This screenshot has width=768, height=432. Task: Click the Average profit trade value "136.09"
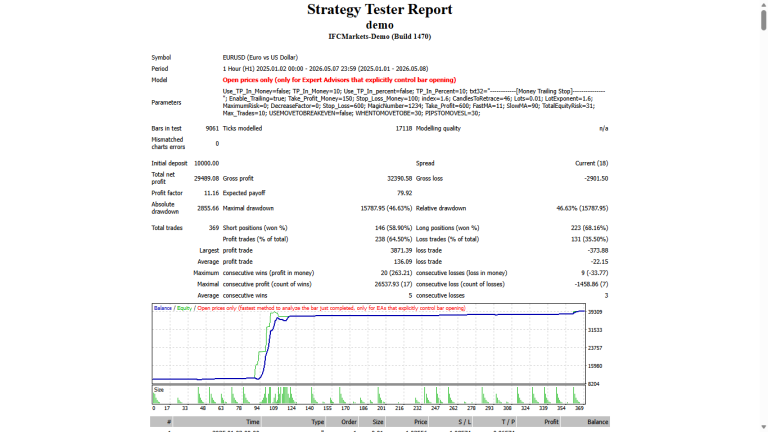pos(403,262)
